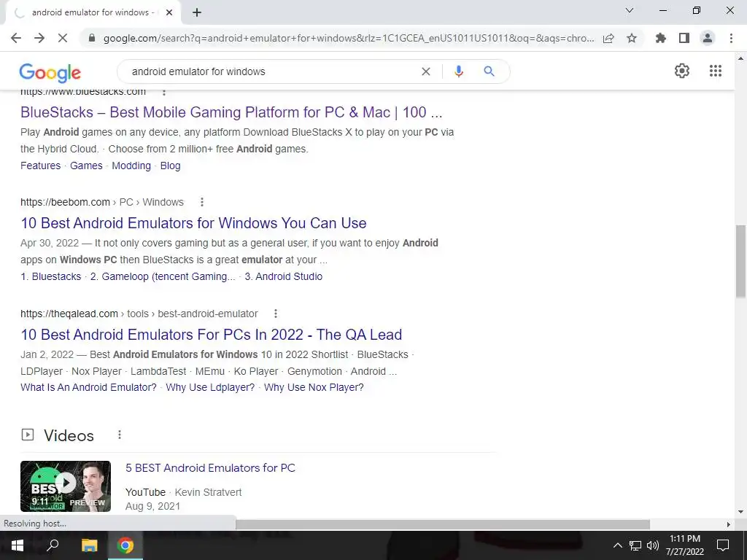Click the browser forward arrow
Screen dimensions: 747x560
pyautogui.click(x=39, y=38)
